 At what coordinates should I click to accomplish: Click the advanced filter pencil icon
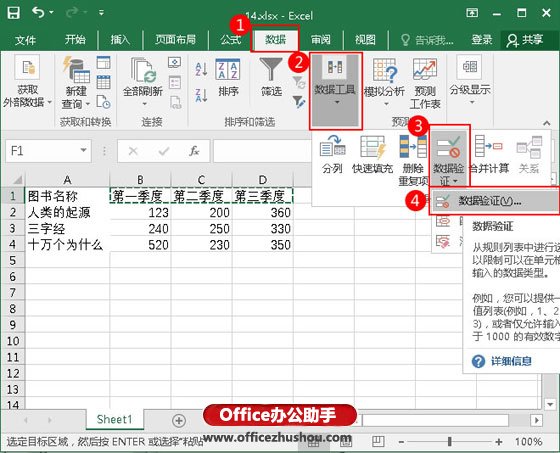[299, 102]
